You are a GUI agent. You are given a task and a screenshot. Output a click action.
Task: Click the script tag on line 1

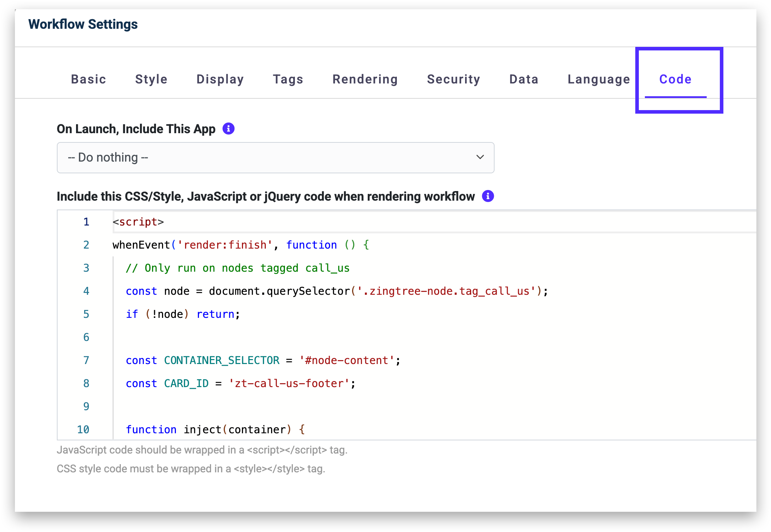click(138, 222)
